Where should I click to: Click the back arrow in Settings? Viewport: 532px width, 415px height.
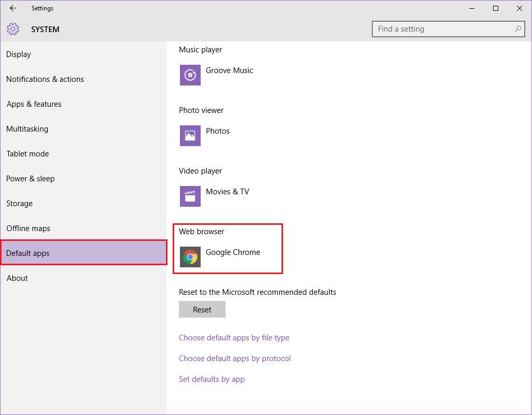coord(13,8)
